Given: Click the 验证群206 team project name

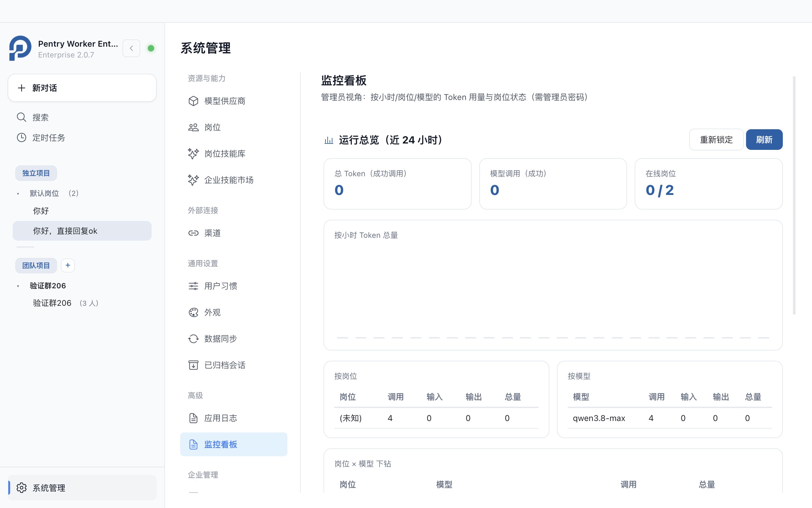Looking at the screenshot, I should (48, 285).
